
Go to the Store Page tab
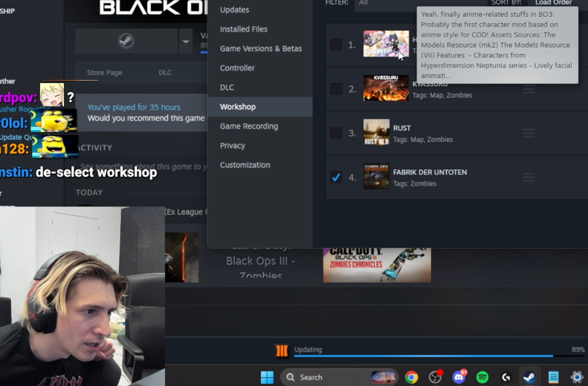[x=104, y=72]
